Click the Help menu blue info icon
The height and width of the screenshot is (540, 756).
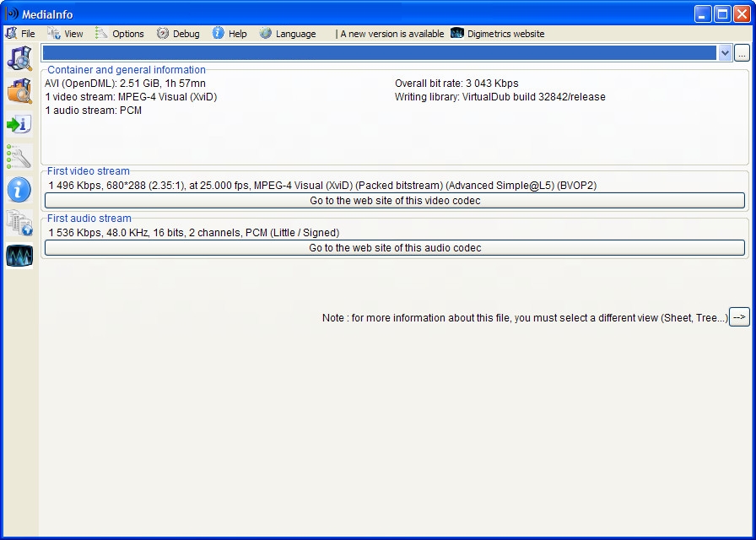(x=218, y=33)
